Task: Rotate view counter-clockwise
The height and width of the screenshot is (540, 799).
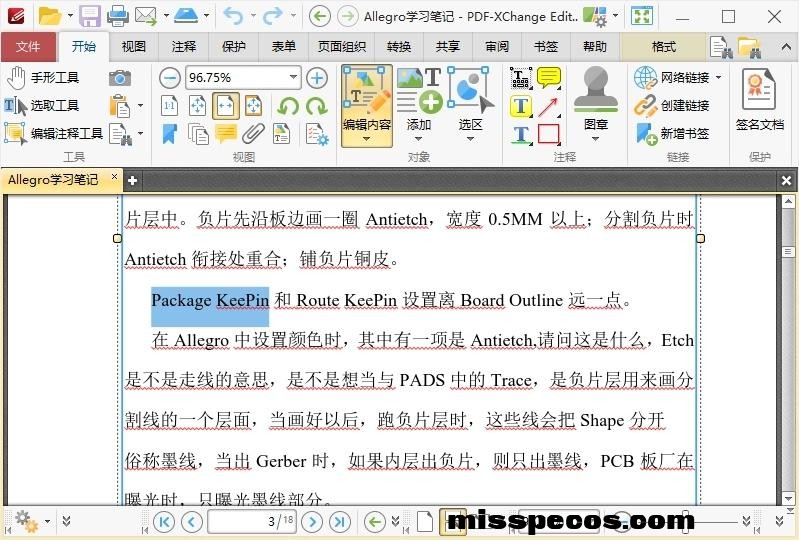Action: click(288, 106)
